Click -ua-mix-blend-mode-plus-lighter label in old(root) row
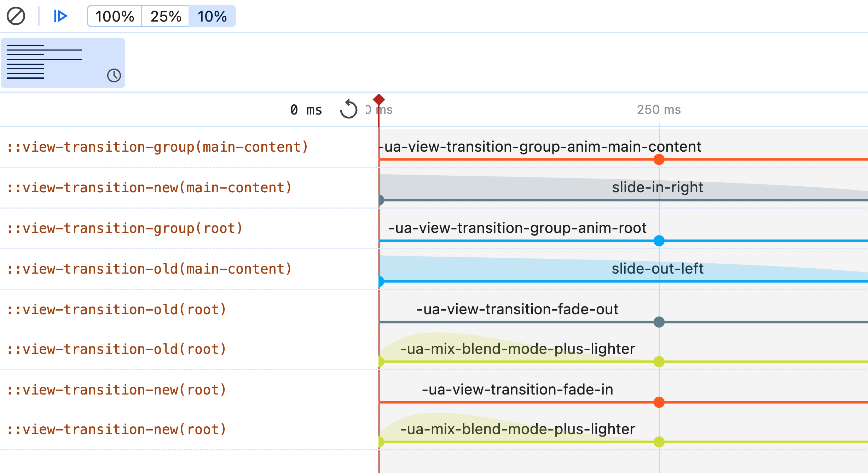The height and width of the screenshot is (473, 868). point(517,349)
